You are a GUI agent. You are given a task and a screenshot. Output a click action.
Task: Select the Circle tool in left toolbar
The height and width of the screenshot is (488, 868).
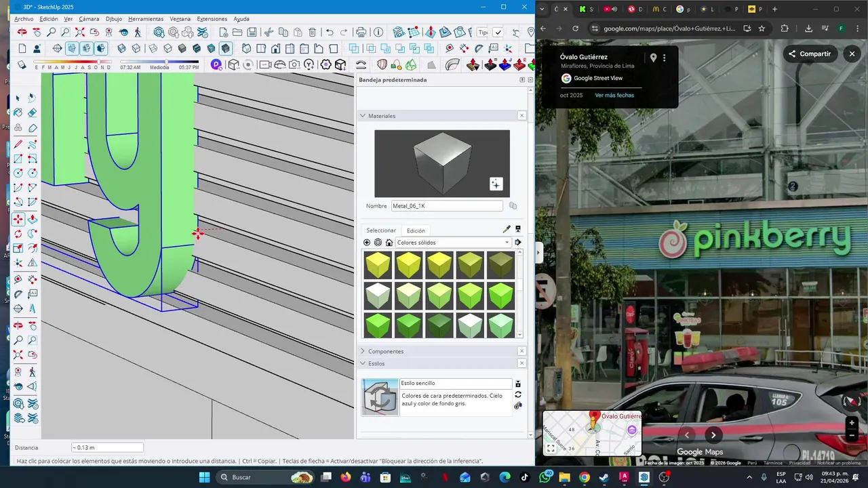18,173
